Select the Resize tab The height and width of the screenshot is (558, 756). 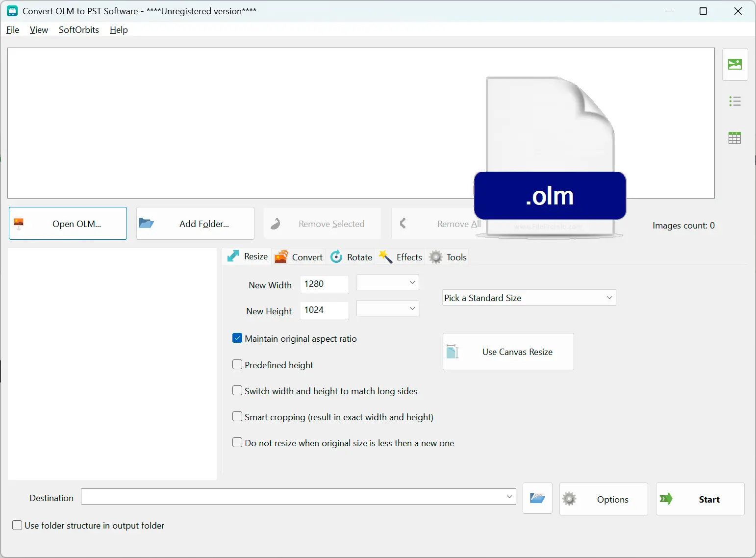click(x=247, y=256)
